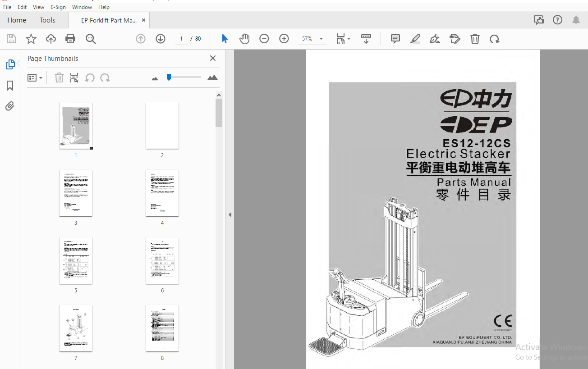588x369 pixels.
Task: Collapse the navigation pane arrow
Action: tap(230, 215)
